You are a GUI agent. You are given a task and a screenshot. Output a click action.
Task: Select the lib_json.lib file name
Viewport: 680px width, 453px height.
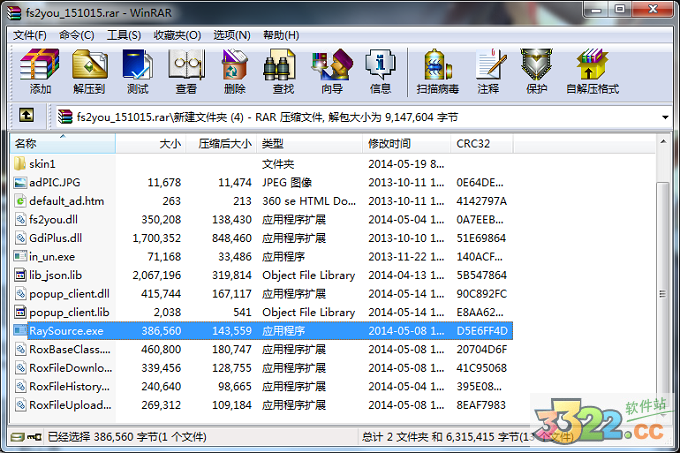coord(56,275)
